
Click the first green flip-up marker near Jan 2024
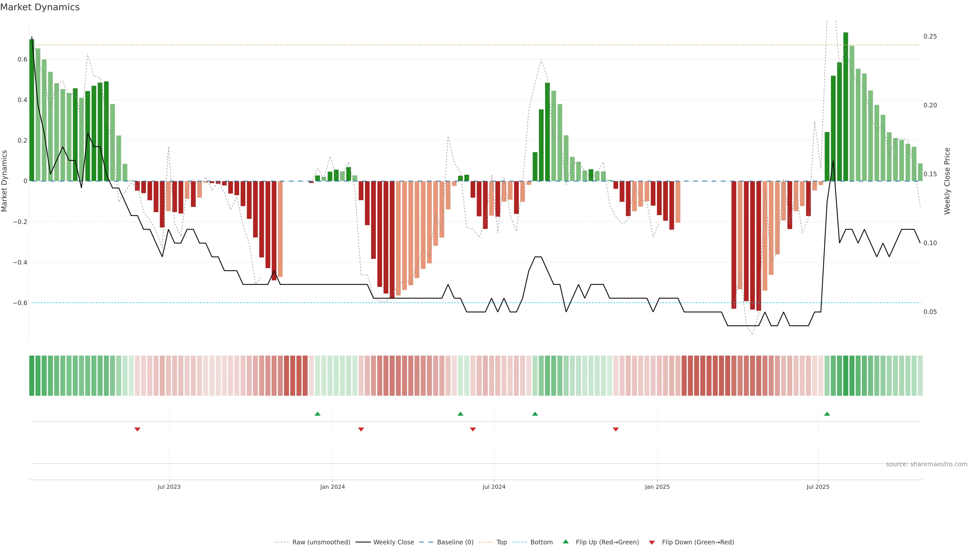[x=318, y=414]
